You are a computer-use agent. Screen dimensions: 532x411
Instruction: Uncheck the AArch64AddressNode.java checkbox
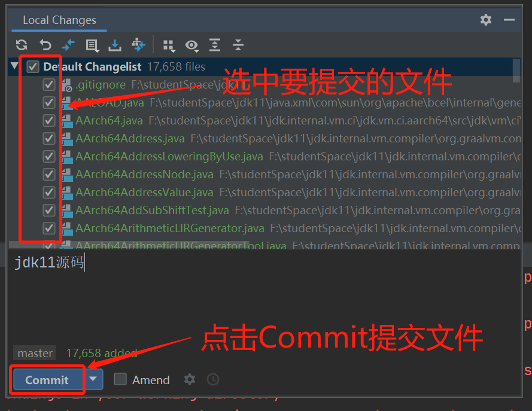click(49, 174)
